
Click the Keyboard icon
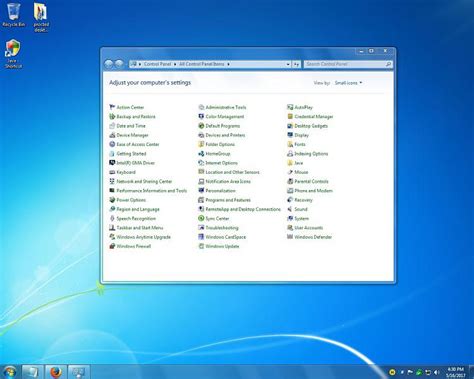click(x=112, y=172)
